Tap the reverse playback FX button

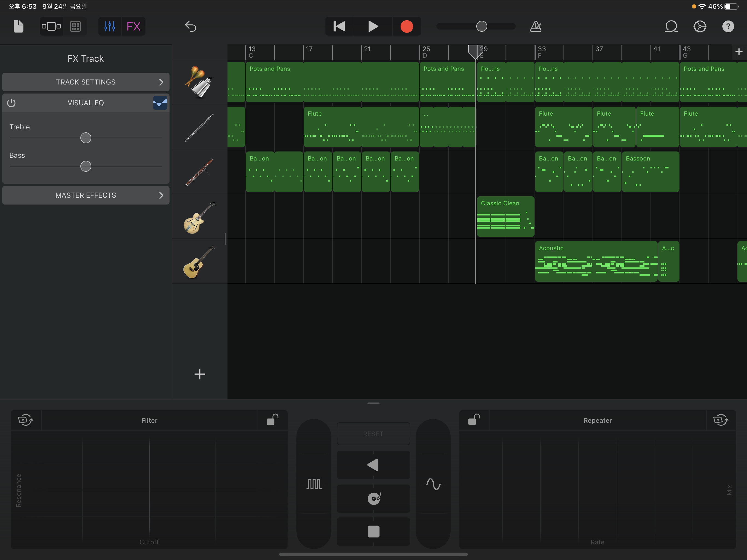373,465
